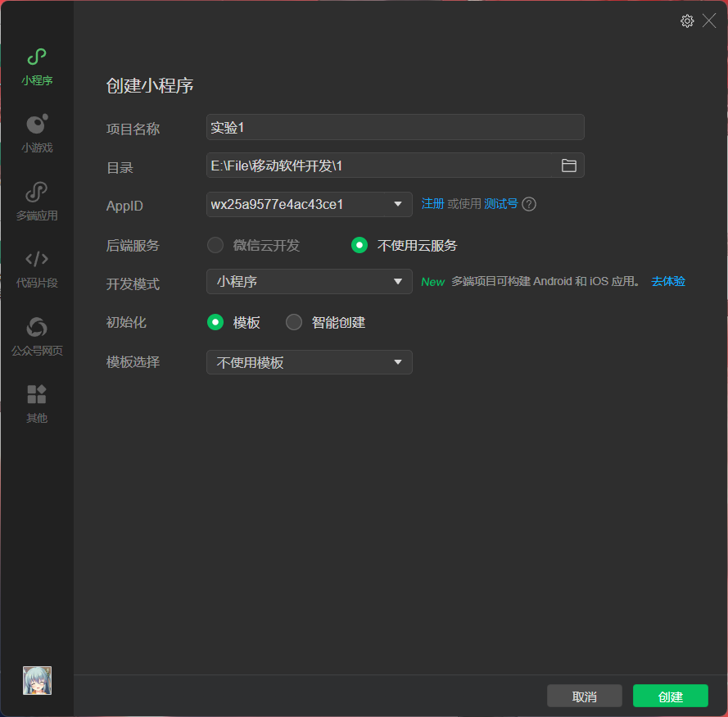Switch to 多端应用 in the sidebar
Screen dimensions: 728x717
(x=37, y=202)
